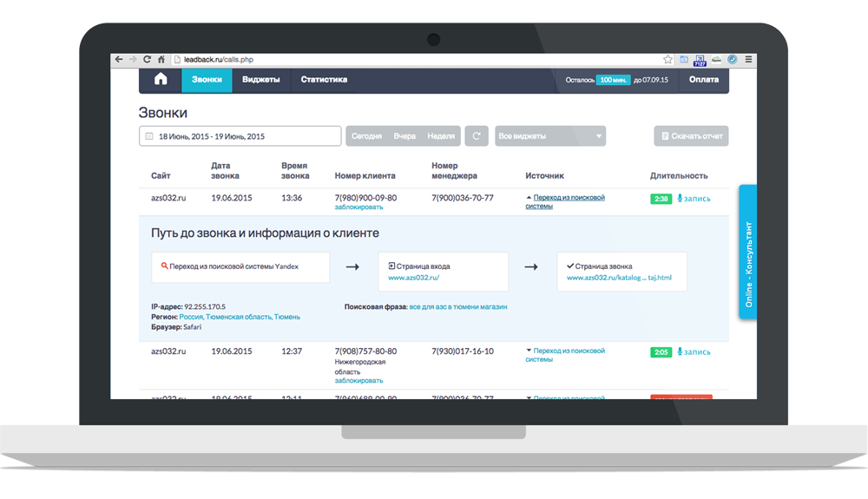Click the browser forward arrow
Viewport: 868px width, 499px height.
point(133,59)
